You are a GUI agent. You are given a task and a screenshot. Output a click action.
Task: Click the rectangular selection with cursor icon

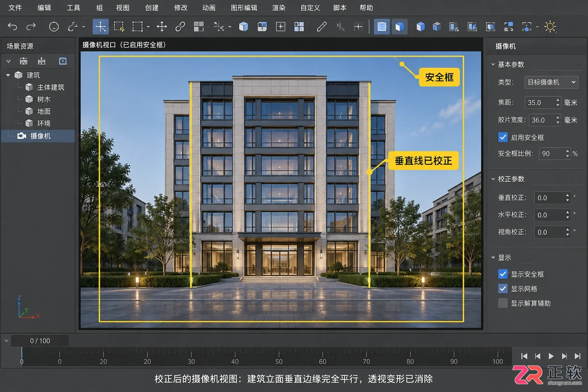point(119,27)
